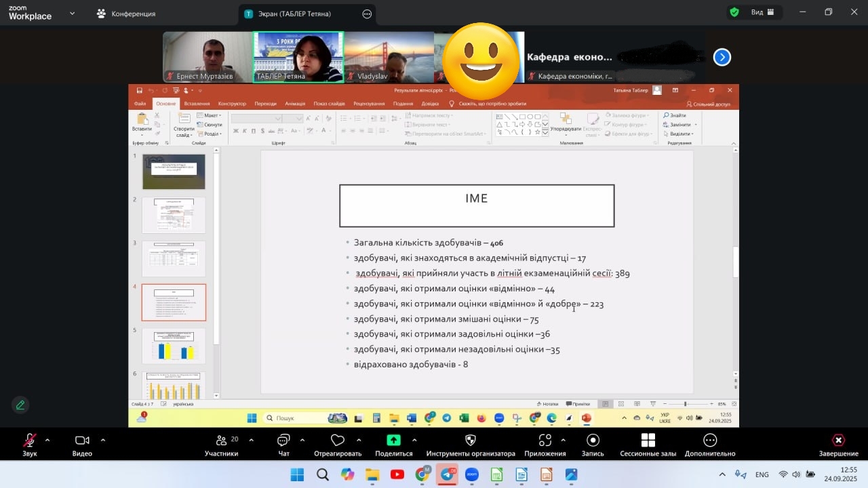The image size is (868, 488).
Task: Click the zoom slider in PowerPoint status bar
Action: coord(685,404)
